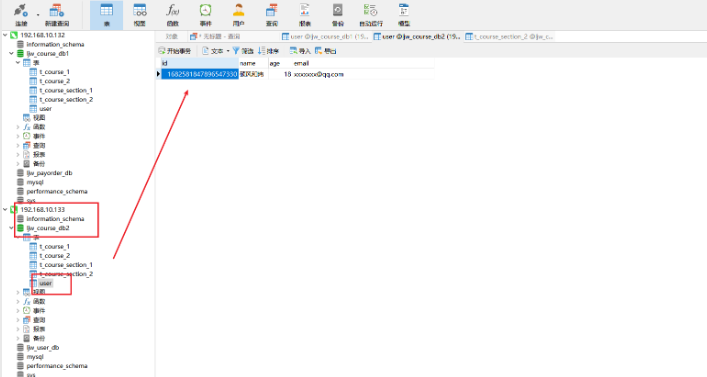Switch to the user @jw_course_db1 tab
707x377 pixels.
point(325,37)
